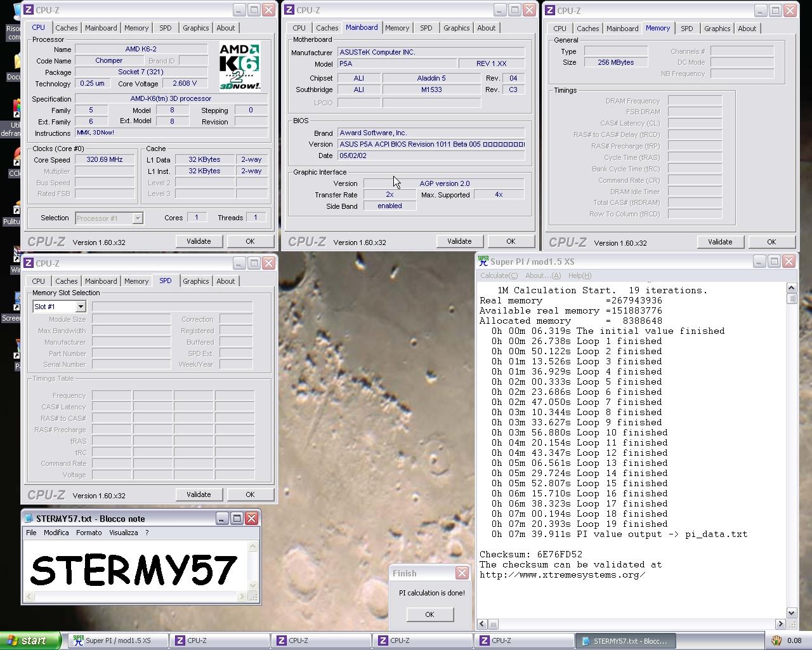The width and height of the screenshot is (812, 650).
Task: Click OK in the Mainboard CPU-Z window
Action: (x=511, y=241)
